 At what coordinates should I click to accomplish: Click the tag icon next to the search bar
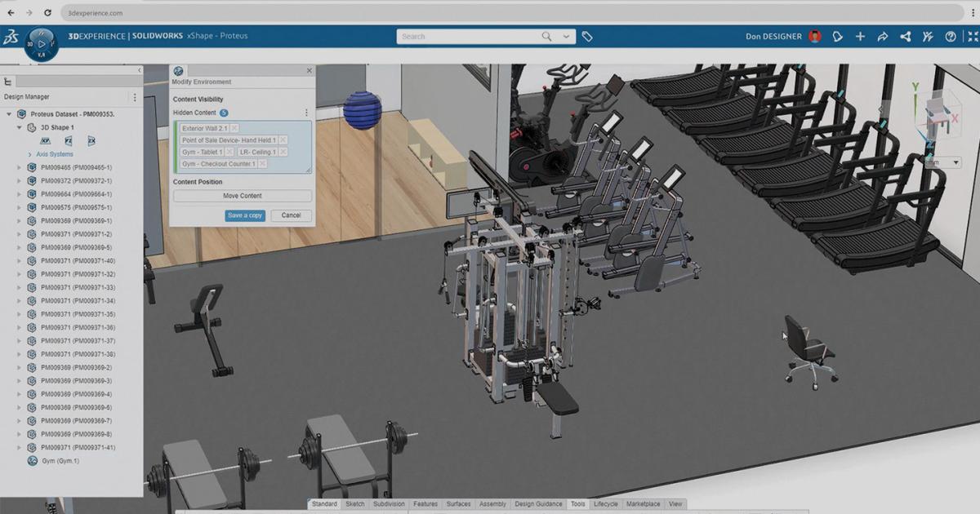[x=587, y=36]
